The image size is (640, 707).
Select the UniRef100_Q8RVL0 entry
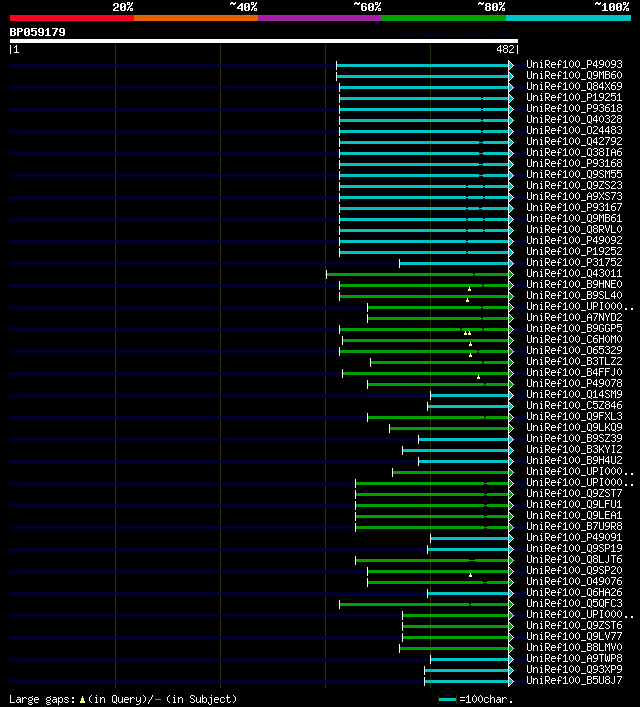tap(574, 230)
